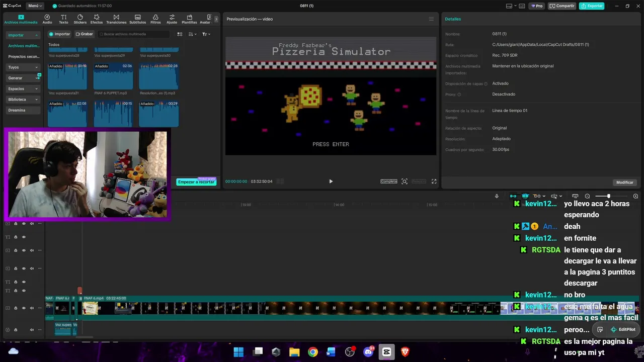Click the red playhead marker
Screen dimensions: 644x362
click(79, 291)
